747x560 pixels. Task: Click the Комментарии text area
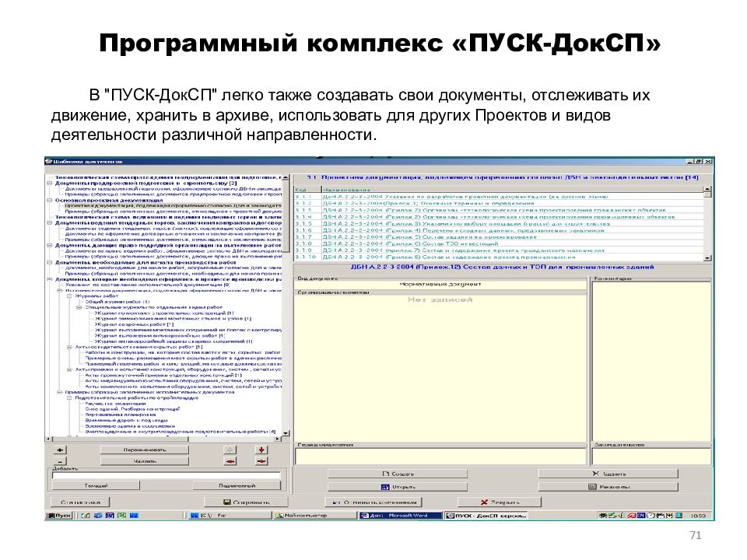click(x=651, y=360)
